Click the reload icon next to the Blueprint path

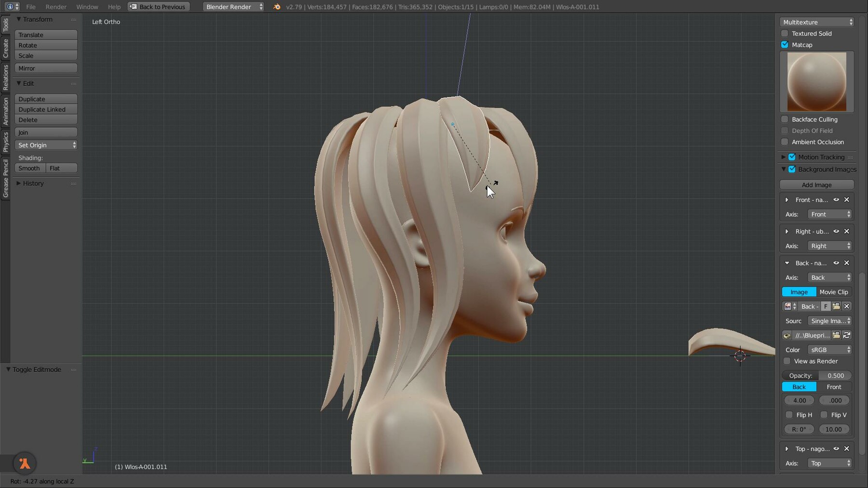point(846,336)
